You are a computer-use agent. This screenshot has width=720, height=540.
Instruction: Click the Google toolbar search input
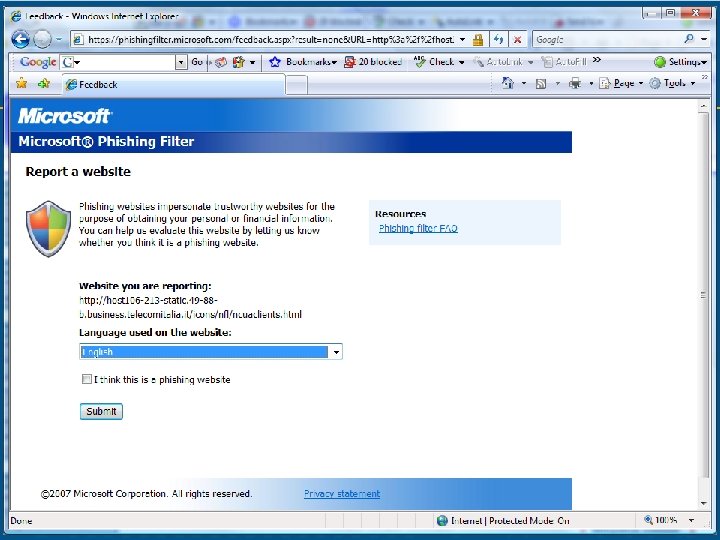coord(118,62)
